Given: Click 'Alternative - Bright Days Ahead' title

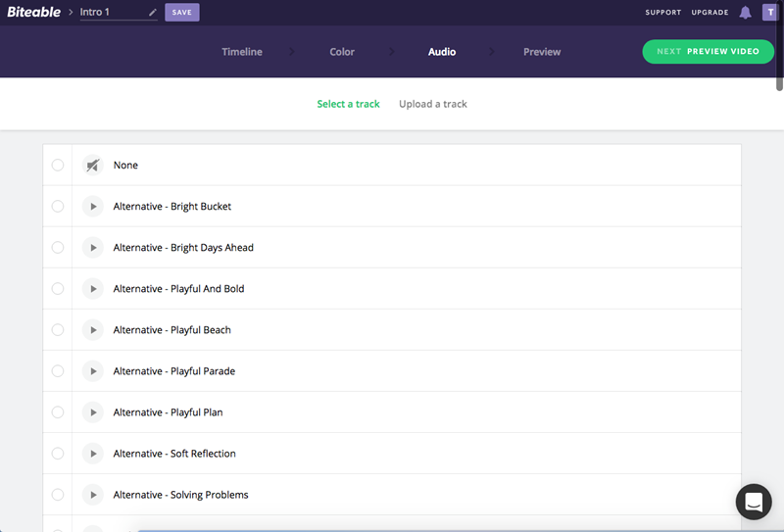Looking at the screenshot, I should [x=183, y=248].
